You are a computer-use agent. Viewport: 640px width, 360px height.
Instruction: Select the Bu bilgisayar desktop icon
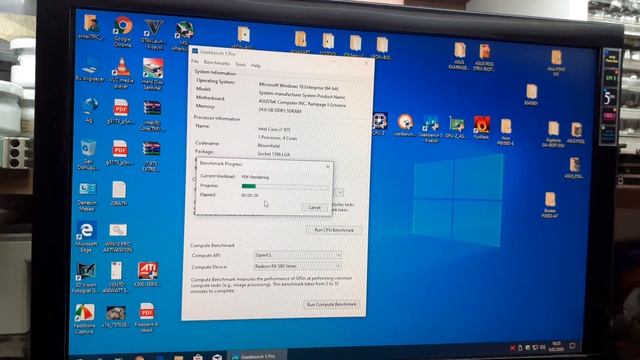(x=90, y=69)
